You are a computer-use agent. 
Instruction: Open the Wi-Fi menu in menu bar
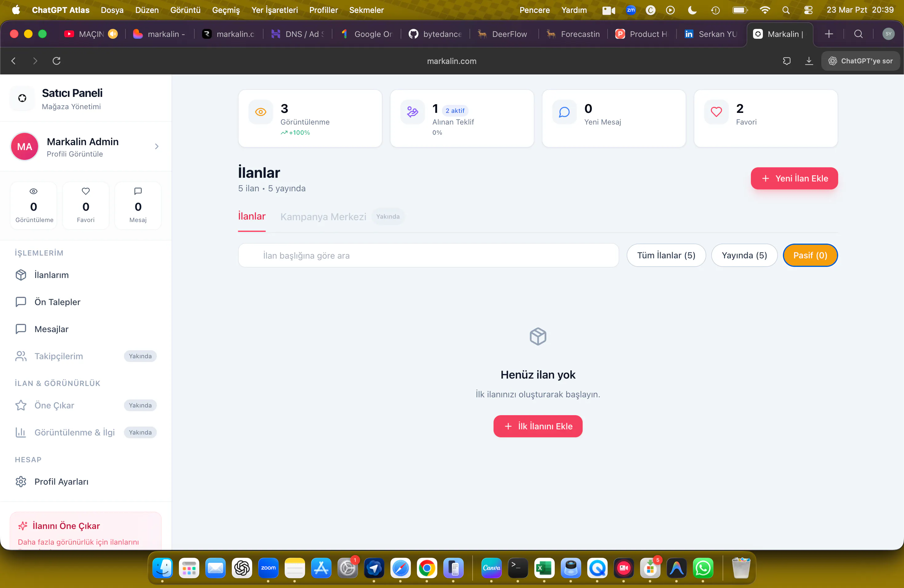pyautogui.click(x=765, y=10)
